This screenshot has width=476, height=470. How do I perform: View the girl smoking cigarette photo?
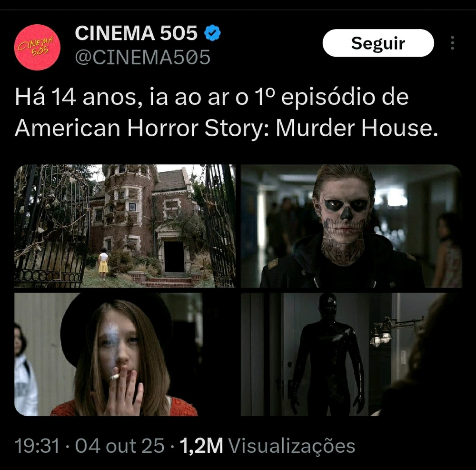click(125, 354)
